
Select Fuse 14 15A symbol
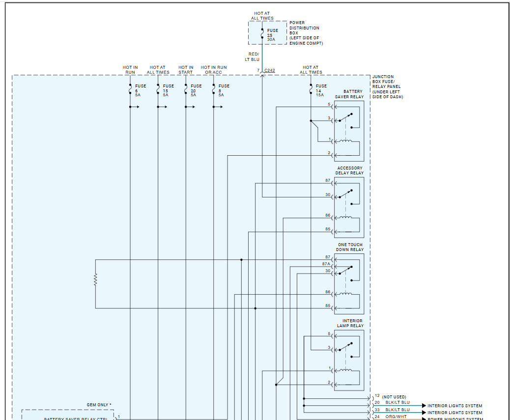pyautogui.click(x=311, y=89)
